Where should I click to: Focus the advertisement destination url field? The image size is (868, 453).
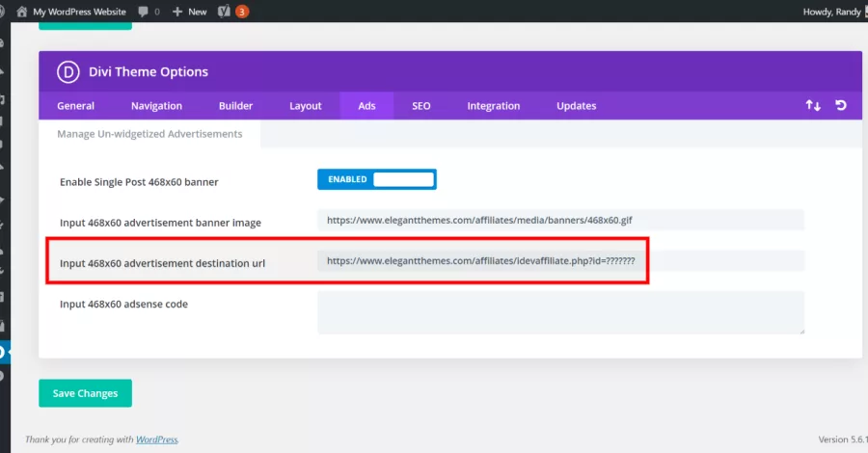pyautogui.click(x=560, y=261)
